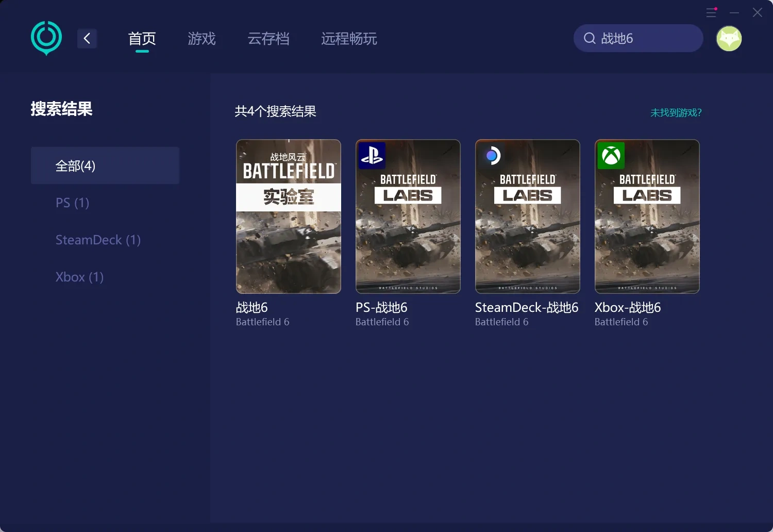Select the Xbox (1) platform filter
This screenshot has width=773, height=532.
[x=79, y=277]
